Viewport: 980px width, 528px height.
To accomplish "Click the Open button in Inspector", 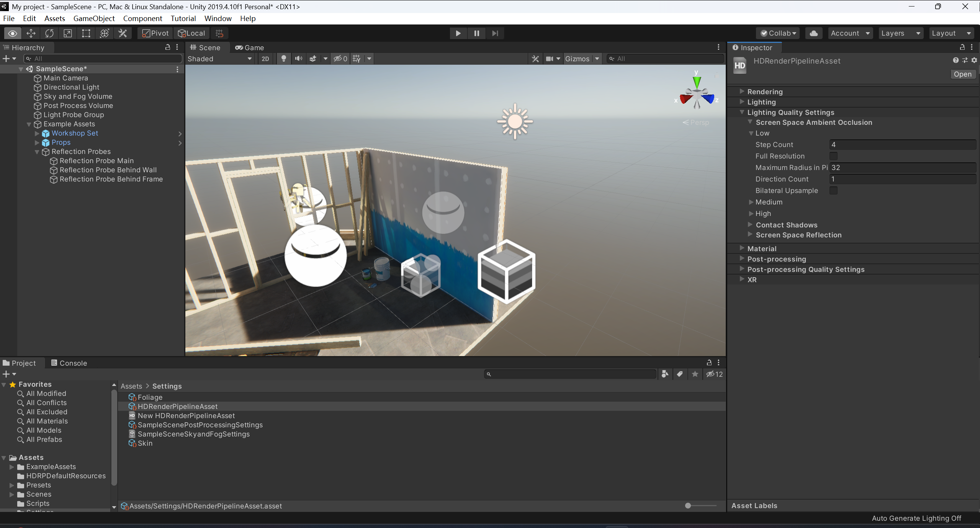I will pos(962,74).
